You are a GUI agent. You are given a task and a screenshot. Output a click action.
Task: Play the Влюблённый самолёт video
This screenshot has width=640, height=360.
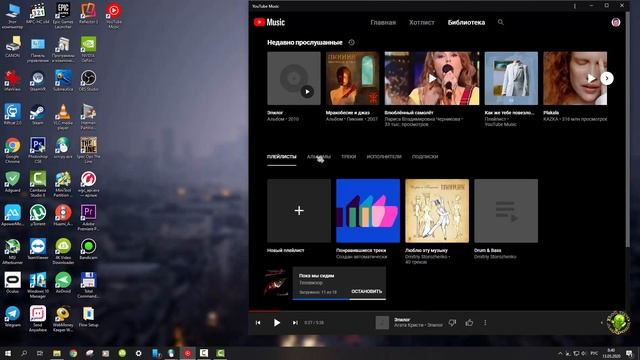(432, 78)
